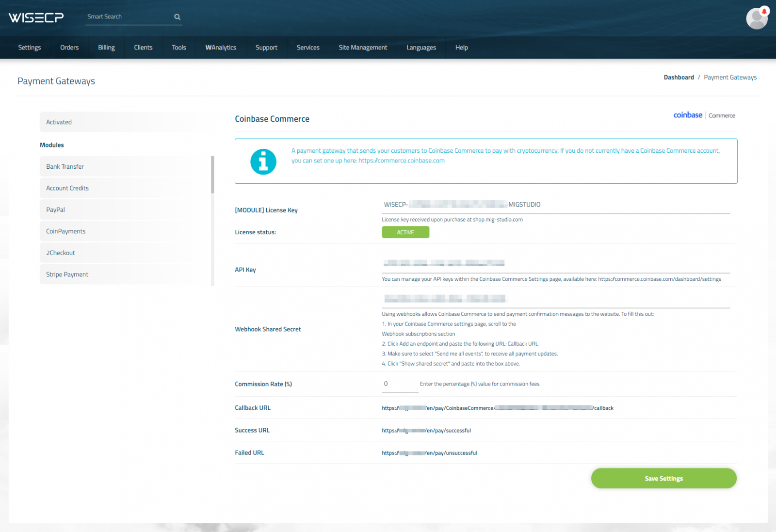
Task: Open the Support menu
Action: (266, 48)
